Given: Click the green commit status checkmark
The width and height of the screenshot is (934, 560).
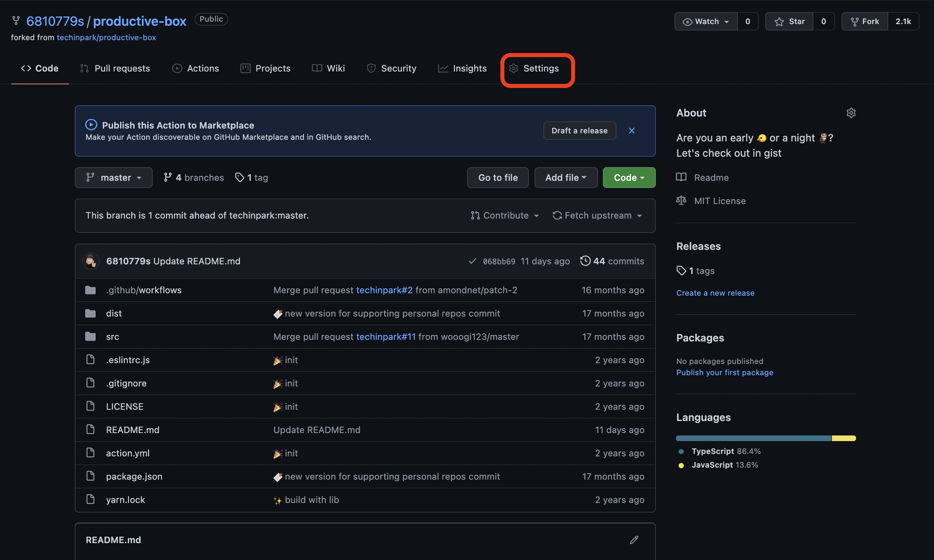Looking at the screenshot, I should coord(473,261).
